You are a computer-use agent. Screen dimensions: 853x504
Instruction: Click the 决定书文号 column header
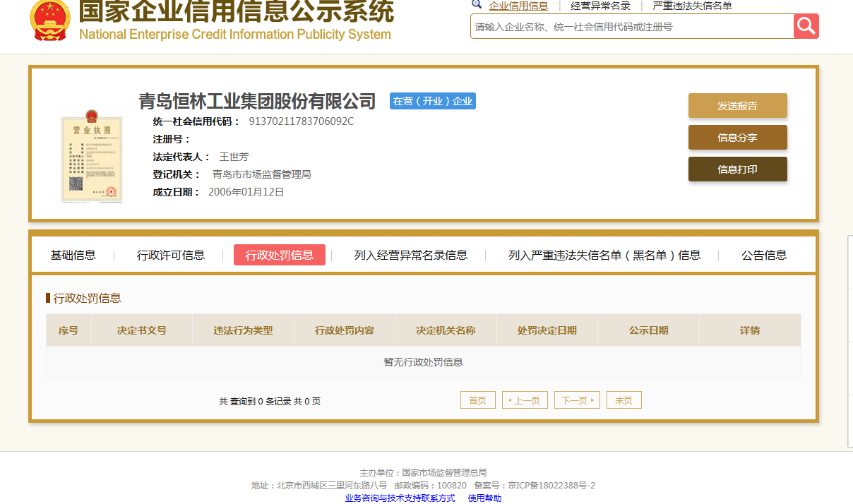pos(142,330)
